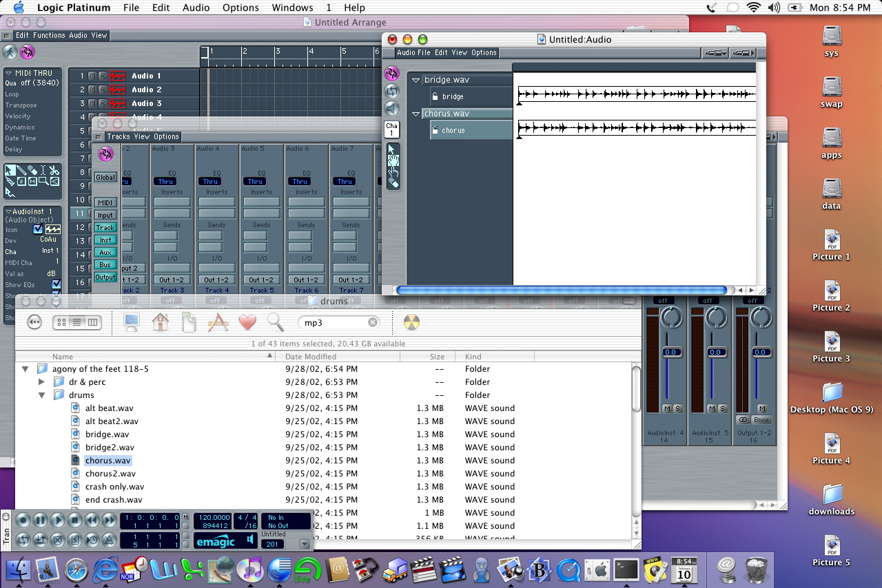
Task: Open the Audio menu in the menu bar
Action: (196, 8)
